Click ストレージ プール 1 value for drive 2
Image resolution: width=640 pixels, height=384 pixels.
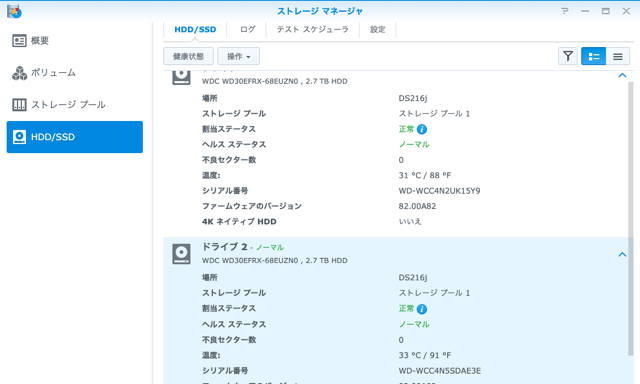[x=434, y=293]
